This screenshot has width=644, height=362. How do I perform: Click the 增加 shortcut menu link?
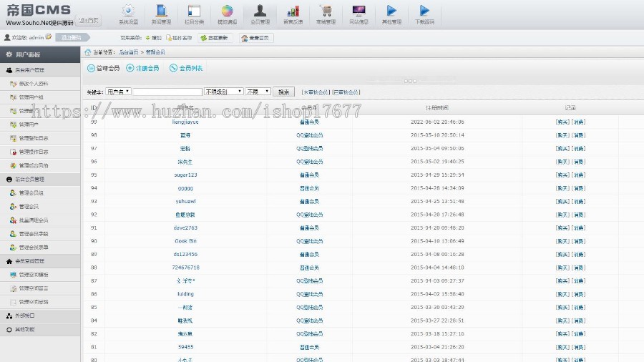[154, 38]
